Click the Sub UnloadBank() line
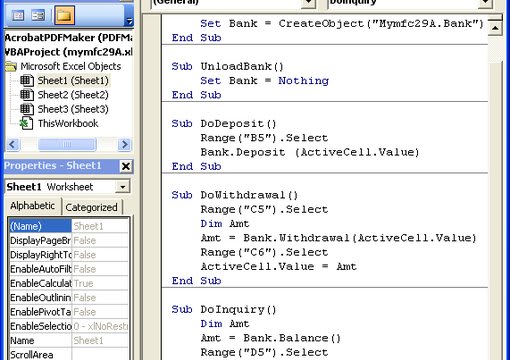Screen dimensions: 510x360 click(227, 66)
